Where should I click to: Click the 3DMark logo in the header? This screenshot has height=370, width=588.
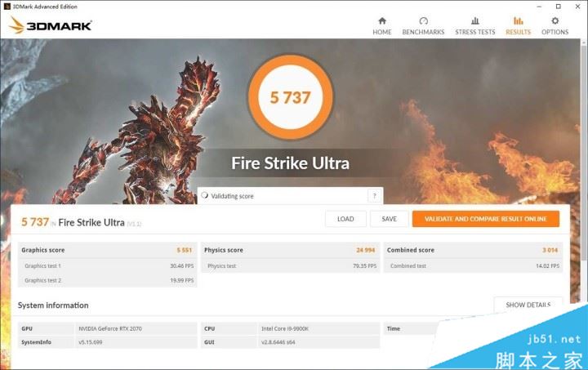click(51, 25)
